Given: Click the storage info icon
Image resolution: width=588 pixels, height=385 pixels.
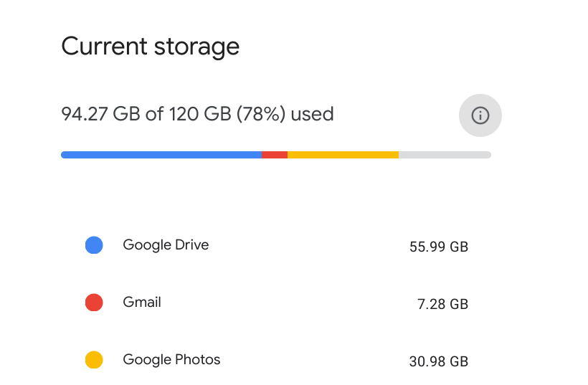Looking at the screenshot, I should [480, 115].
